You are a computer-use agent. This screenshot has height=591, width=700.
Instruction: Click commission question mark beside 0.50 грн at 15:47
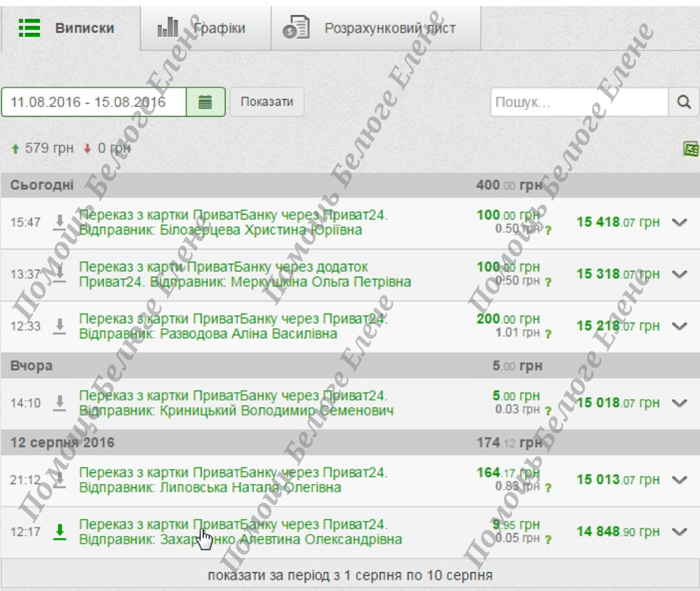548,230
